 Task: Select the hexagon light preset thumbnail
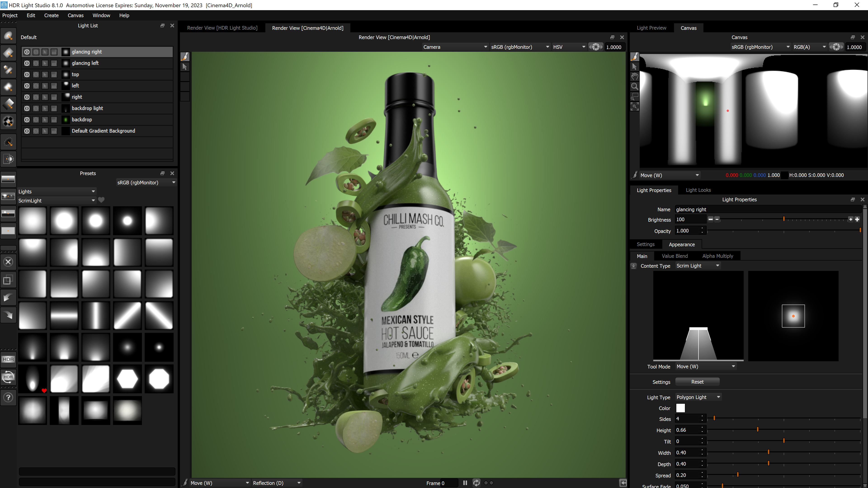127,379
